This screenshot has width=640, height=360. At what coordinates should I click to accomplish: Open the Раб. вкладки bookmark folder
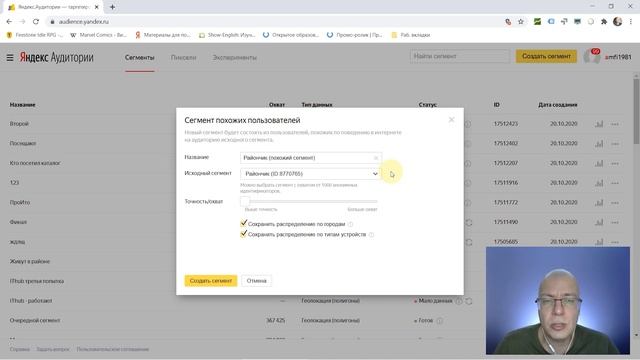click(x=411, y=35)
